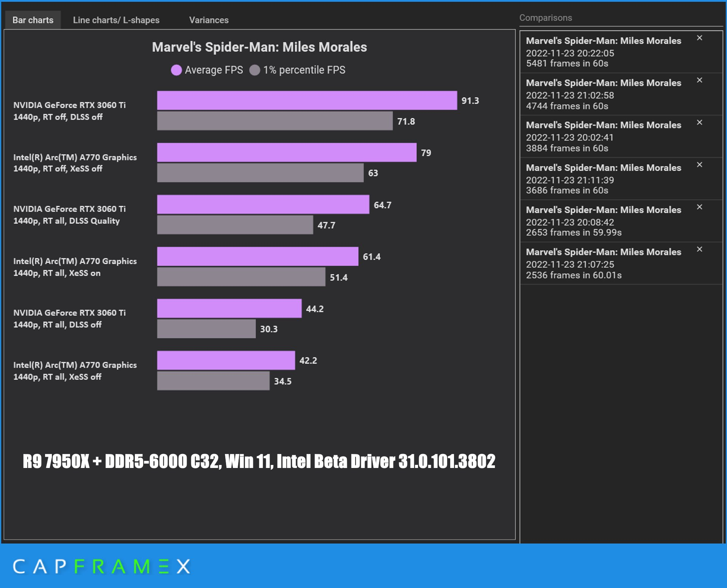Image resolution: width=727 pixels, height=588 pixels.
Task: Remove the 3884 frames comparison entry
Action: 699,122
